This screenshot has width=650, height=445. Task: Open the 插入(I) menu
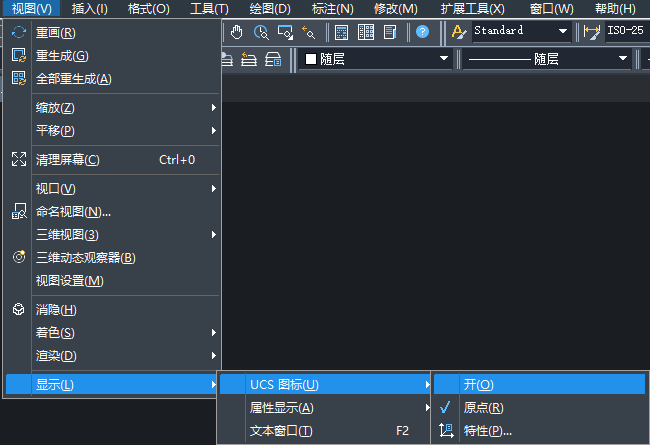90,9
